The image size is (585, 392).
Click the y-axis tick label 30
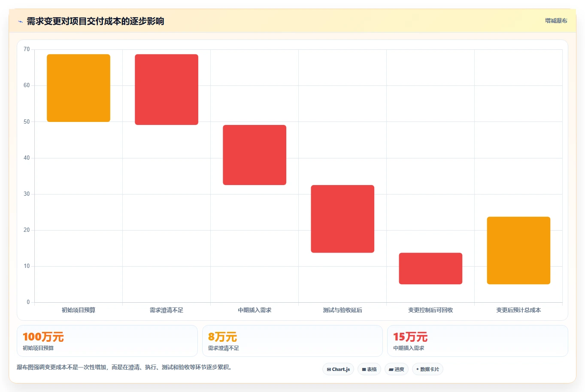(27, 194)
